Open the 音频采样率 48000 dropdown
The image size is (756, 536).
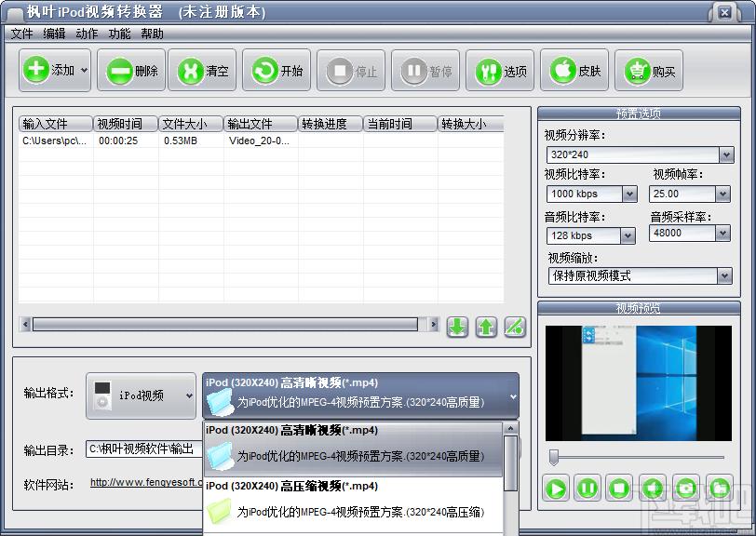coord(722,234)
